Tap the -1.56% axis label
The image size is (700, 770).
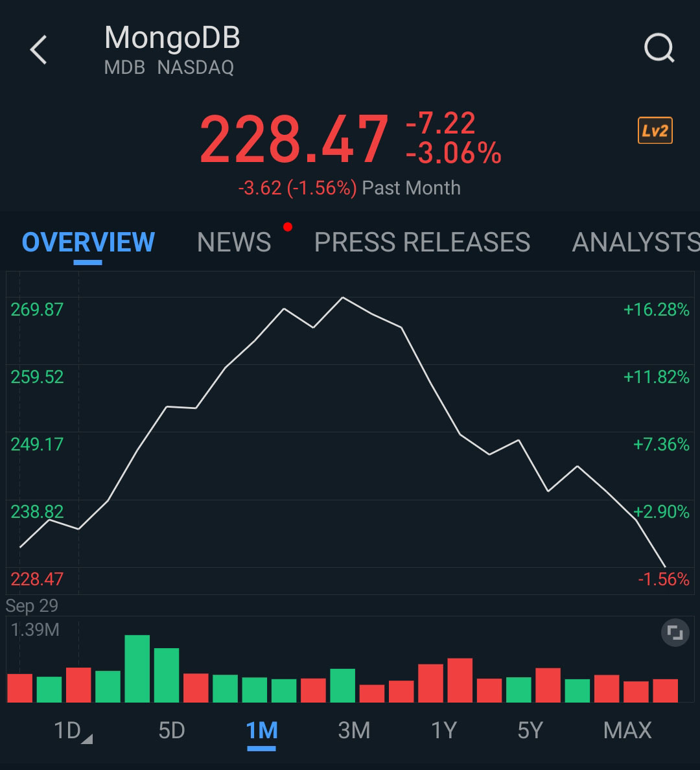(x=664, y=579)
